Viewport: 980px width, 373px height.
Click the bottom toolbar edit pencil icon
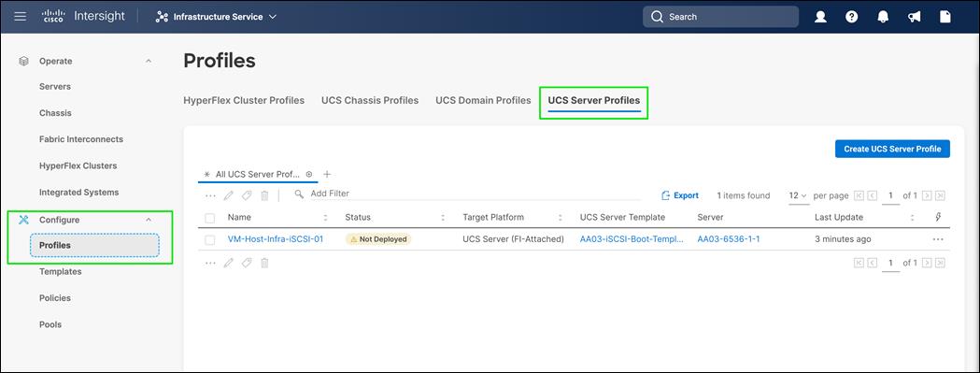229,263
